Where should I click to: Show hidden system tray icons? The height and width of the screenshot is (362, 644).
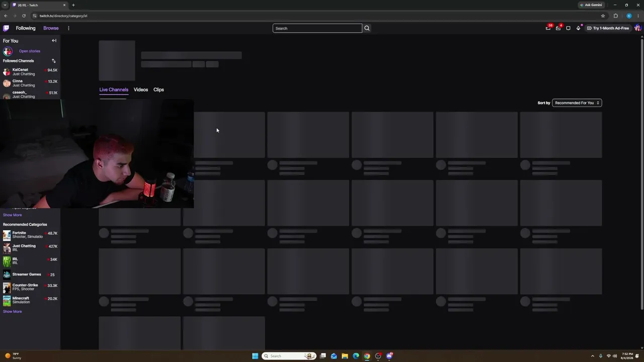pos(592,356)
